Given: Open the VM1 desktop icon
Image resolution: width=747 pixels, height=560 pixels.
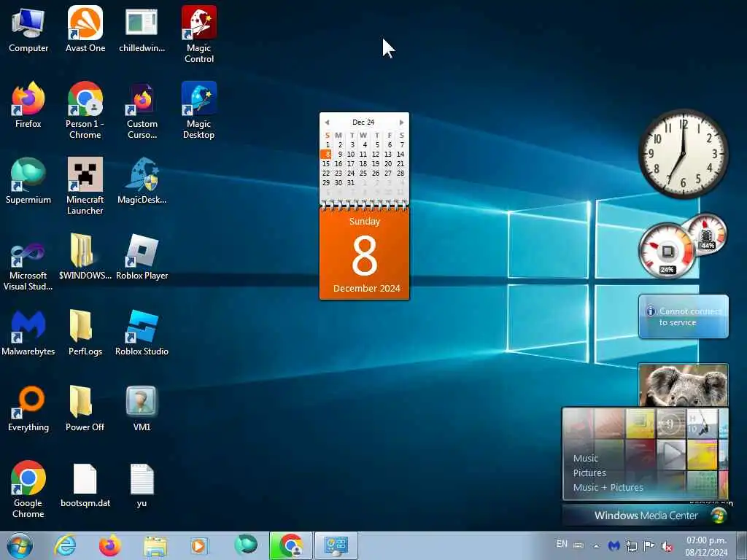Looking at the screenshot, I should point(142,408).
